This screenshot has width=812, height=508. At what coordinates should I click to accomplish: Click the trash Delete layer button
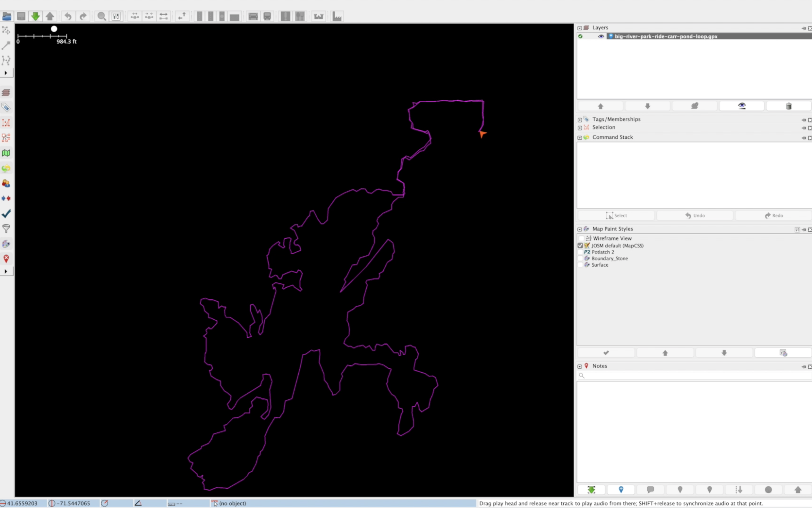[789, 106]
